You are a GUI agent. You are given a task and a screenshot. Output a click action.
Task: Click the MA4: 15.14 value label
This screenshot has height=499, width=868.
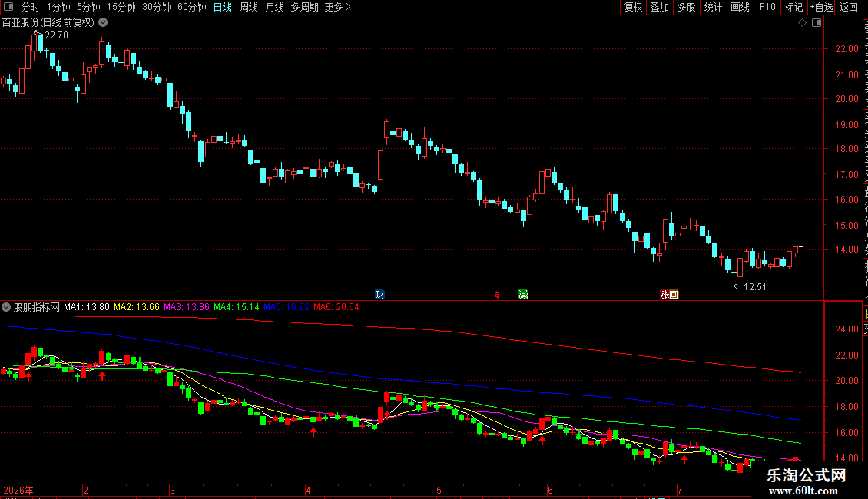point(237,307)
